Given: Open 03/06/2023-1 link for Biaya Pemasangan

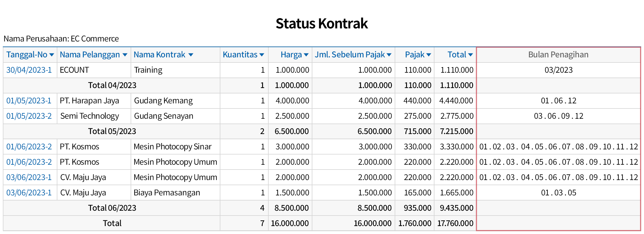Looking at the screenshot, I should coord(29,193).
